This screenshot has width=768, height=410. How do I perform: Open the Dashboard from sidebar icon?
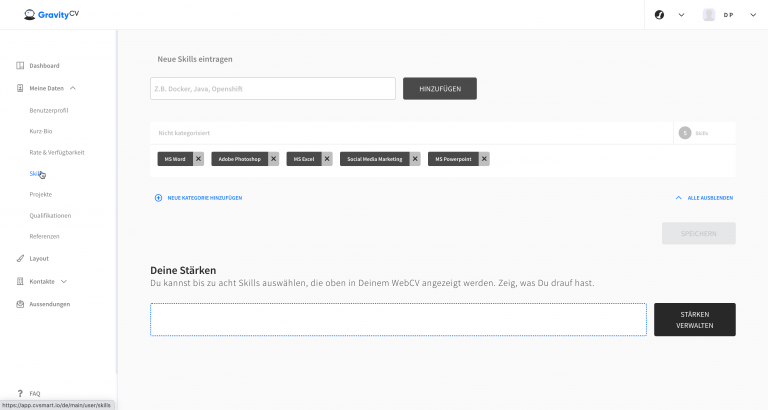click(x=20, y=66)
